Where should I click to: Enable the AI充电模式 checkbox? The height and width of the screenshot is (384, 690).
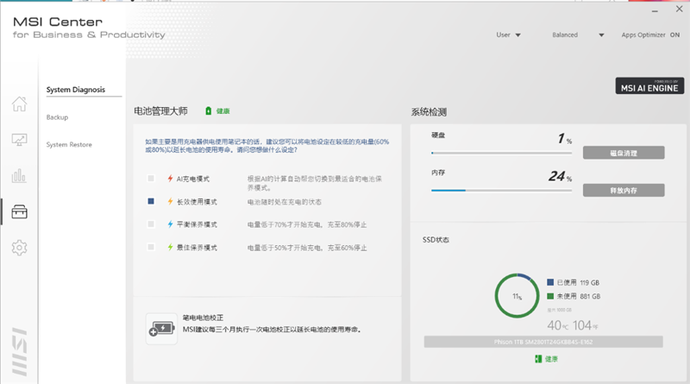151,178
